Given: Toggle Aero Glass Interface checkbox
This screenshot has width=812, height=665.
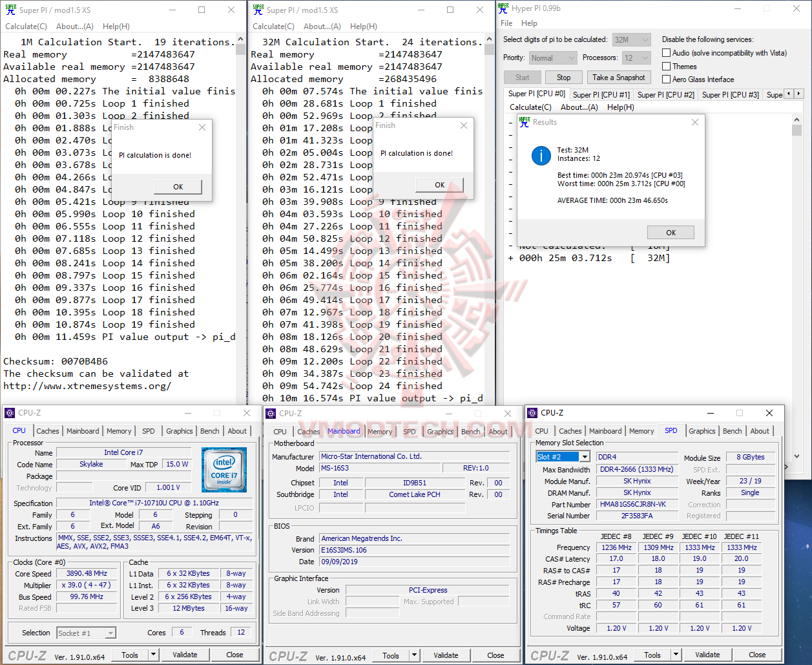Looking at the screenshot, I should click(x=666, y=79).
